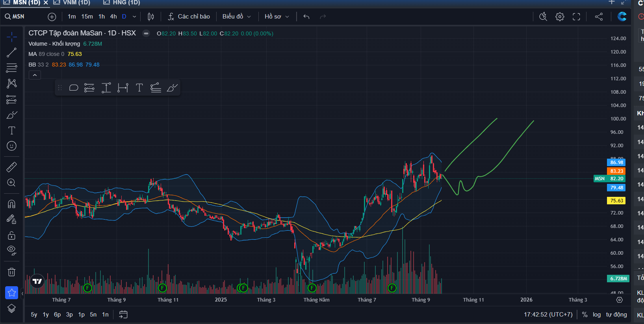Toggle hide all drawings eye icon
Viewport: 644px width, 324px height.
pos(11,250)
